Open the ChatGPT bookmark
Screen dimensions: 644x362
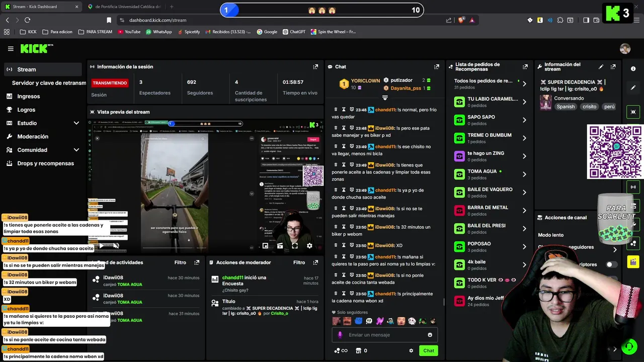click(x=294, y=32)
